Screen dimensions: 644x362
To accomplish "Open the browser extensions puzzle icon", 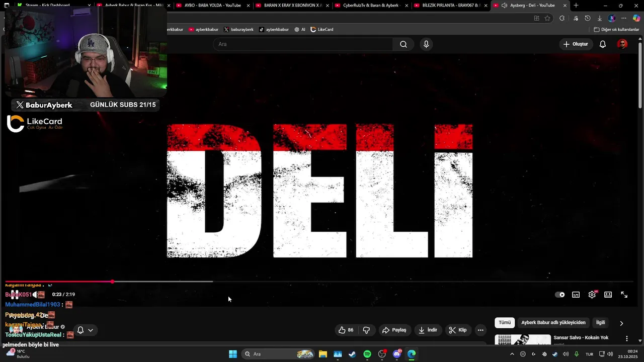I will [562, 18].
